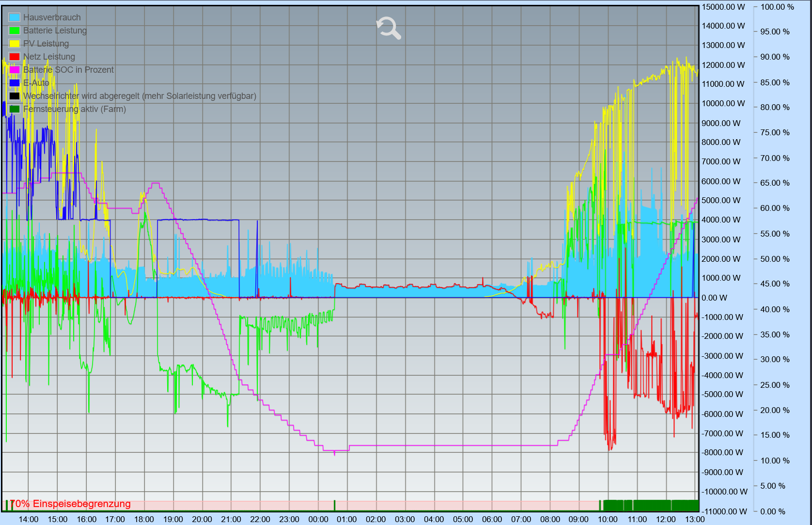Click the Netz Leistung red legend swatch
This screenshot has height=525, width=812.
coord(15,57)
